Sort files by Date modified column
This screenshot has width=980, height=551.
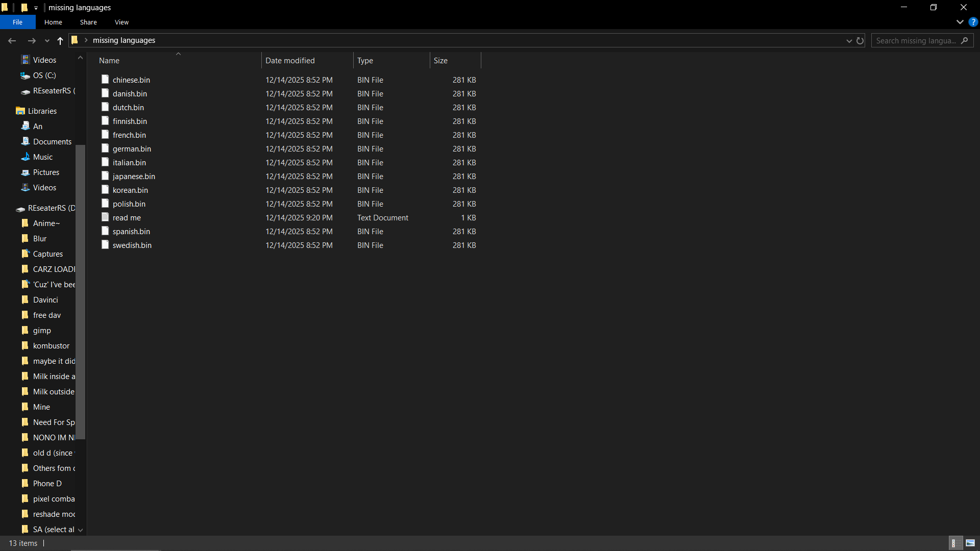pos(290,61)
